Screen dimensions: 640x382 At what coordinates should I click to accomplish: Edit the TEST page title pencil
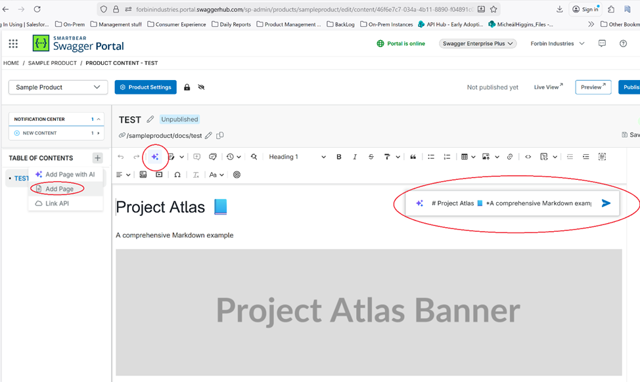(150, 119)
